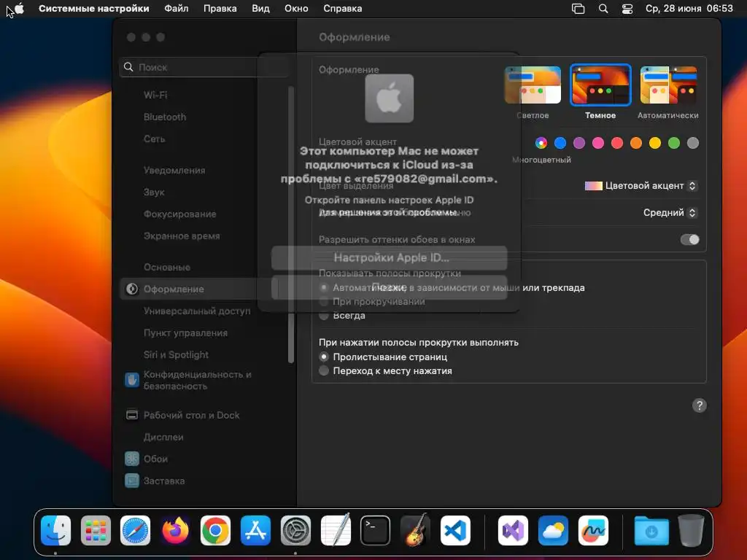Open 'Оформление' in the sidebar
This screenshot has height=560, width=747.
[x=205, y=289]
